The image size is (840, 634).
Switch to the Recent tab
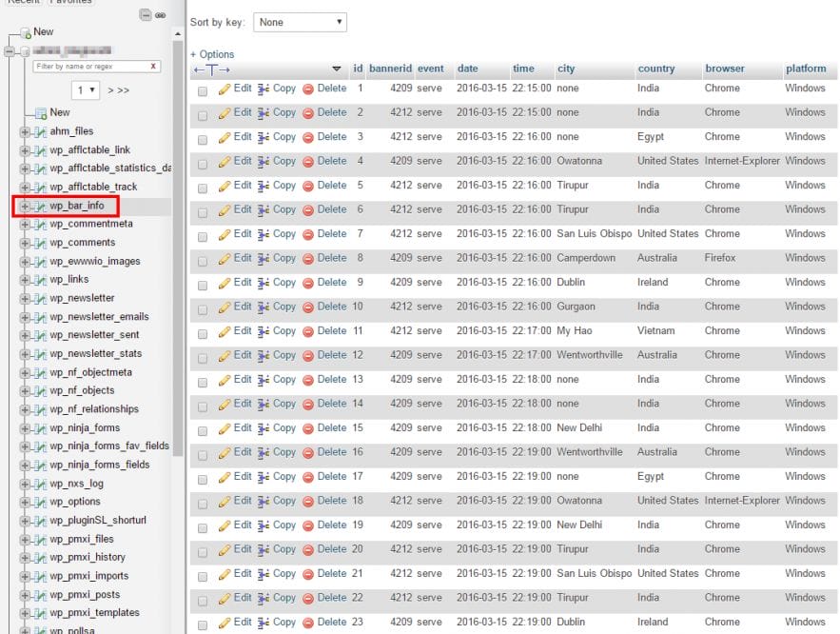coord(21,2)
